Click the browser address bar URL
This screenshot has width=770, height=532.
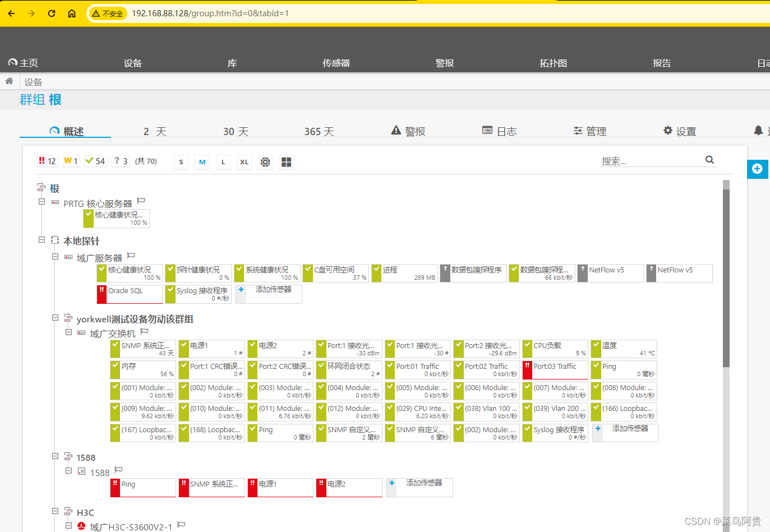pyautogui.click(x=210, y=13)
